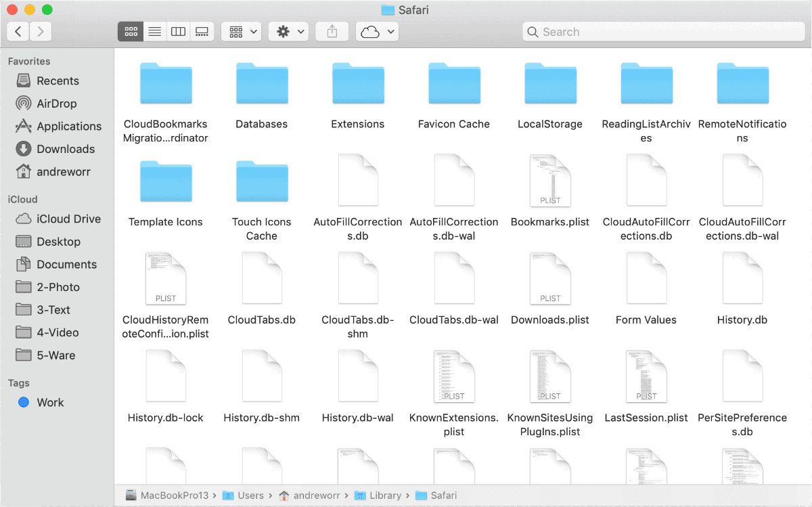Click Safari in path bar
Viewport: 812px width, 507px height.
click(x=436, y=495)
